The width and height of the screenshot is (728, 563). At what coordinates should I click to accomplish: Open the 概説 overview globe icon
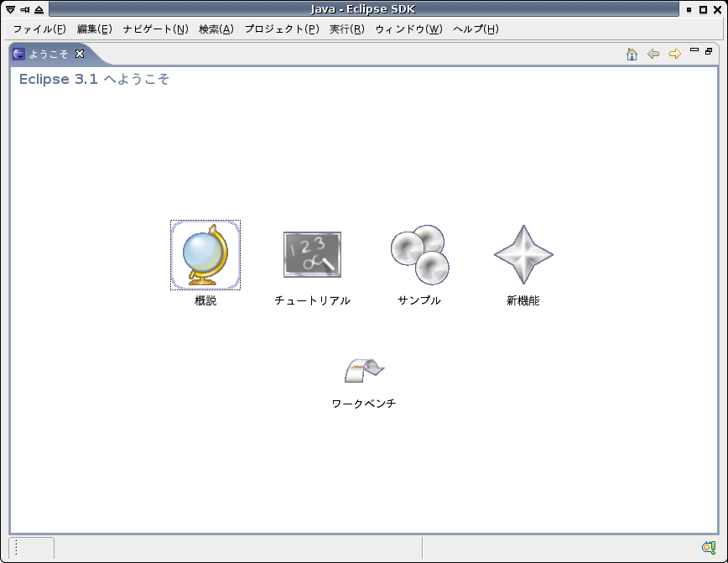205,255
